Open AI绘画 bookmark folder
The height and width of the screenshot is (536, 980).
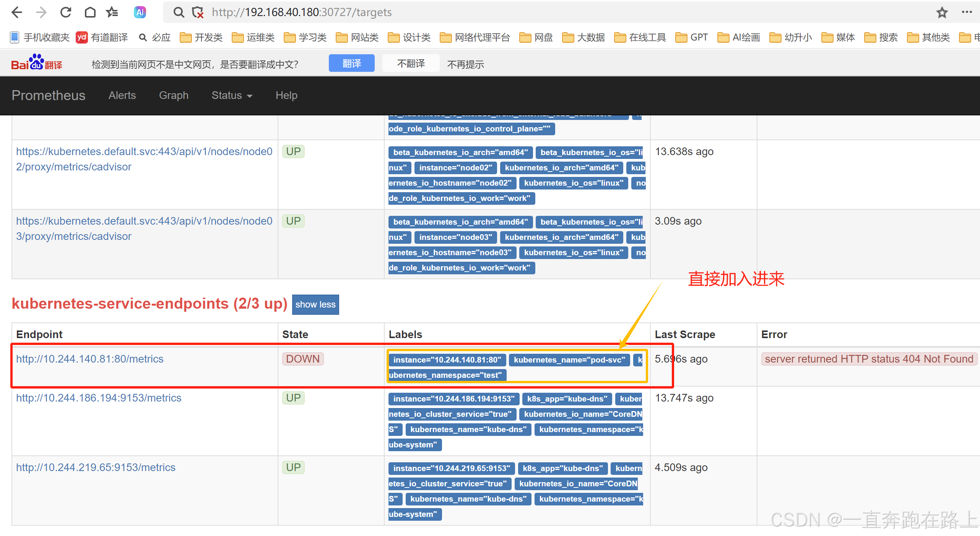(x=739, y=37)
